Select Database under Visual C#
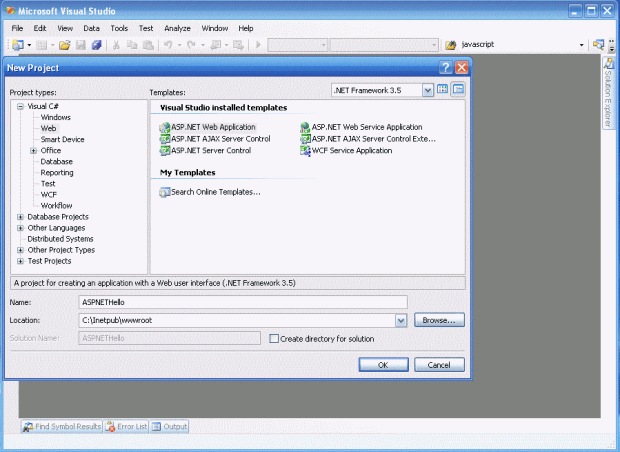This screenshot has width=620, height=452. [x=57, y=162]
